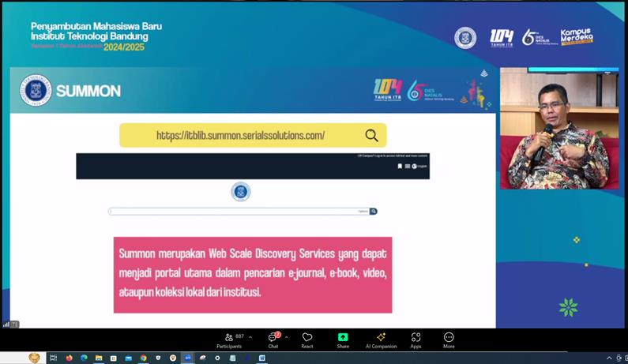This screenshot has height=364, width=628.
Task: Click the ITB seal beside SUMMON
Action: [36, 90]
